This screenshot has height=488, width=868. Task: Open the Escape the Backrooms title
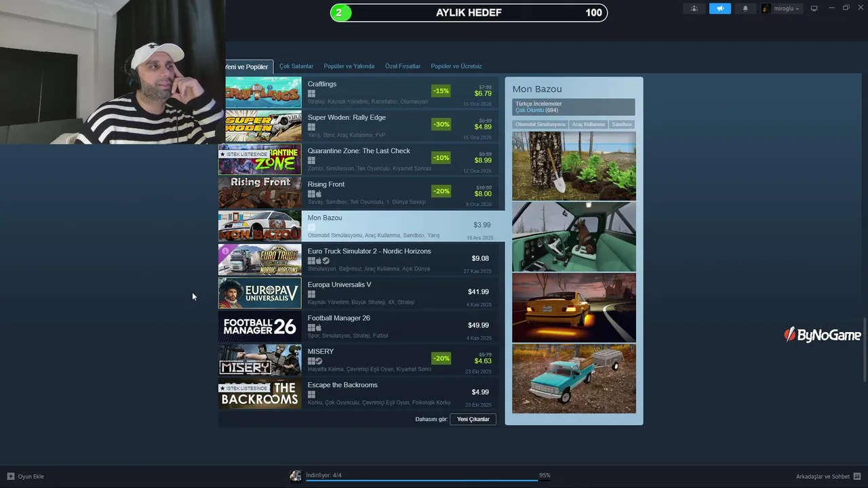[342, 385]
